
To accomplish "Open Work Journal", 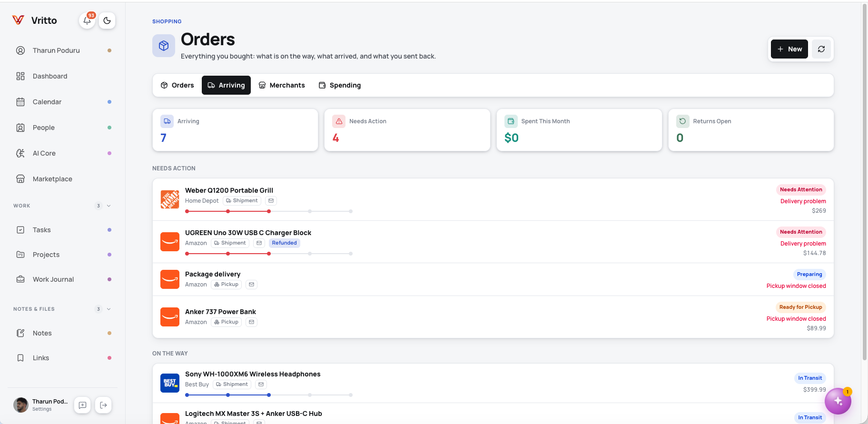I will [64, 279].
